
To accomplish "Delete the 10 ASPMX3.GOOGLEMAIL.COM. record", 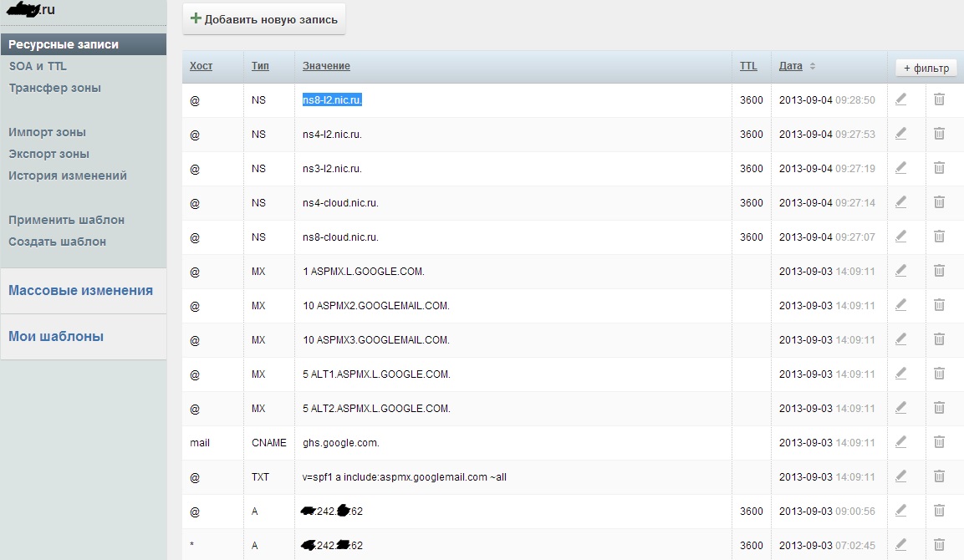I will [x=939, y=339].
